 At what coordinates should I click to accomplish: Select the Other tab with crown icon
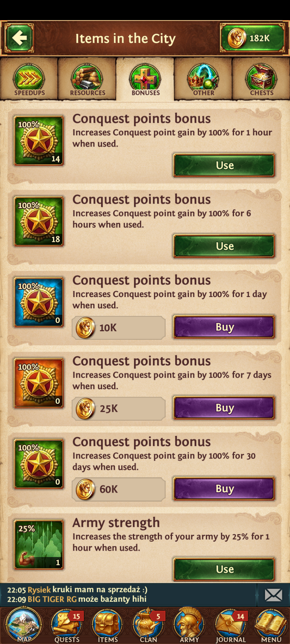(203, 79)
